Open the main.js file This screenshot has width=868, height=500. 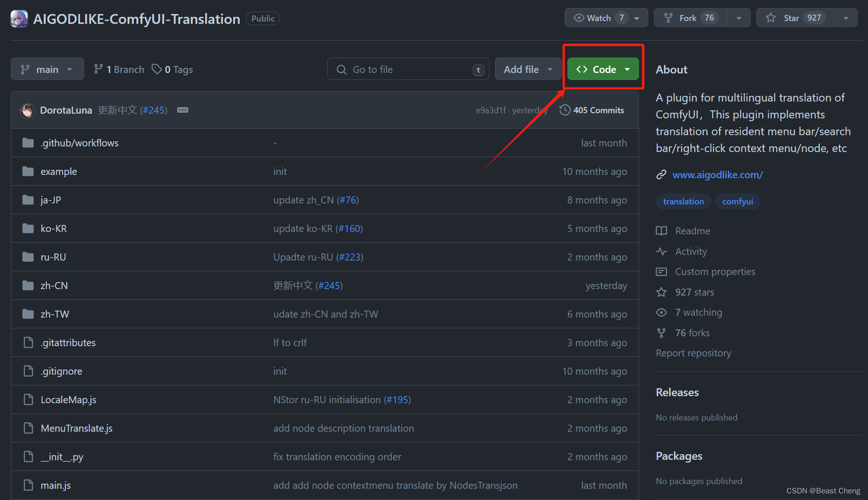(x=56, y=486)
